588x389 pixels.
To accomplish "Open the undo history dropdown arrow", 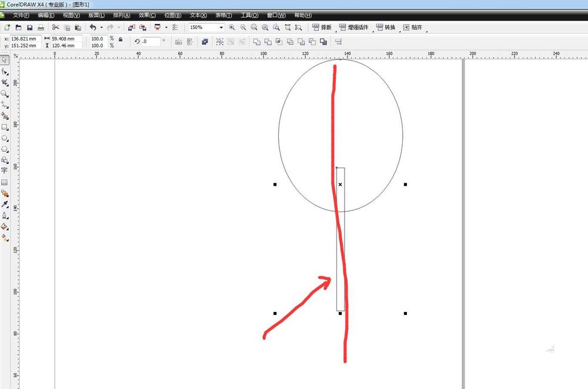I will click(x=102, y=28).
